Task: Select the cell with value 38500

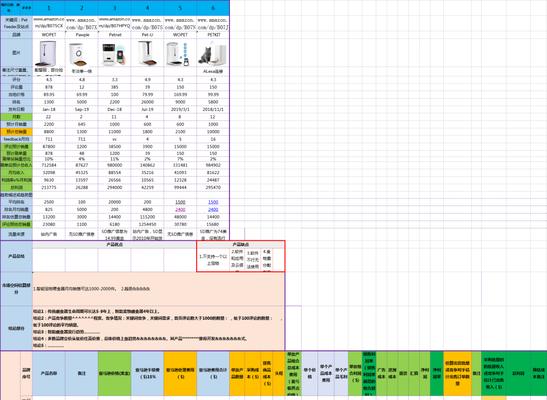Action: (x=114, y=146)
